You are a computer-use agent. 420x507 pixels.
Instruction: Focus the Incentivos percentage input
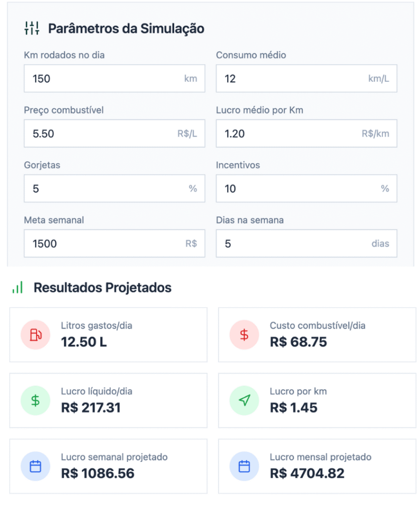297,189
